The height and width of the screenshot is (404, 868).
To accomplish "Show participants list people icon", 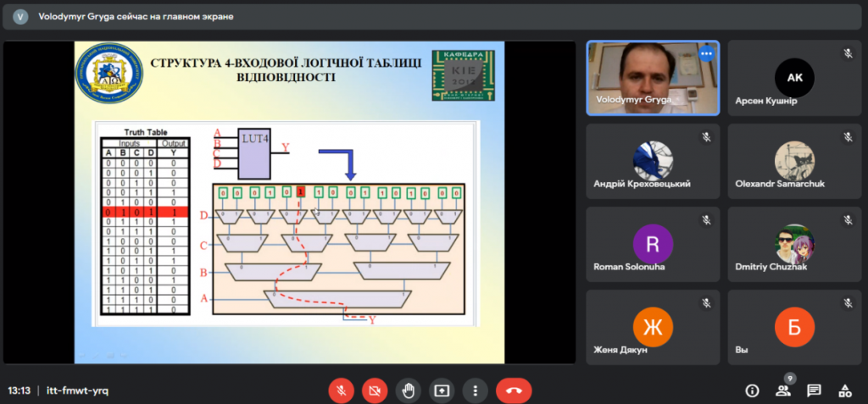I will (783, 390).
